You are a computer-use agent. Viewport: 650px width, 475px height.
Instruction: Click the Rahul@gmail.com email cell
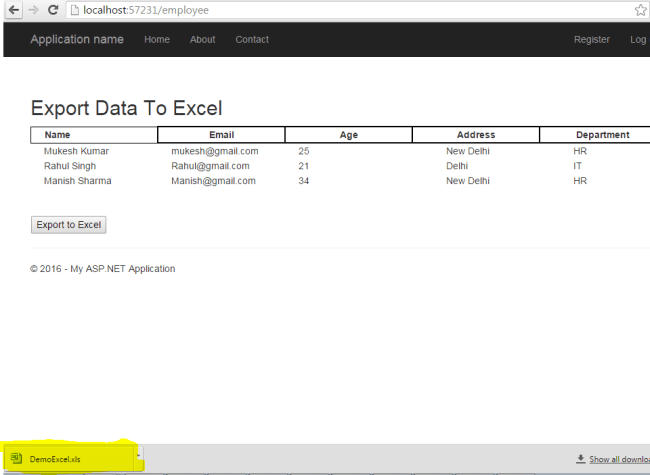210,166
